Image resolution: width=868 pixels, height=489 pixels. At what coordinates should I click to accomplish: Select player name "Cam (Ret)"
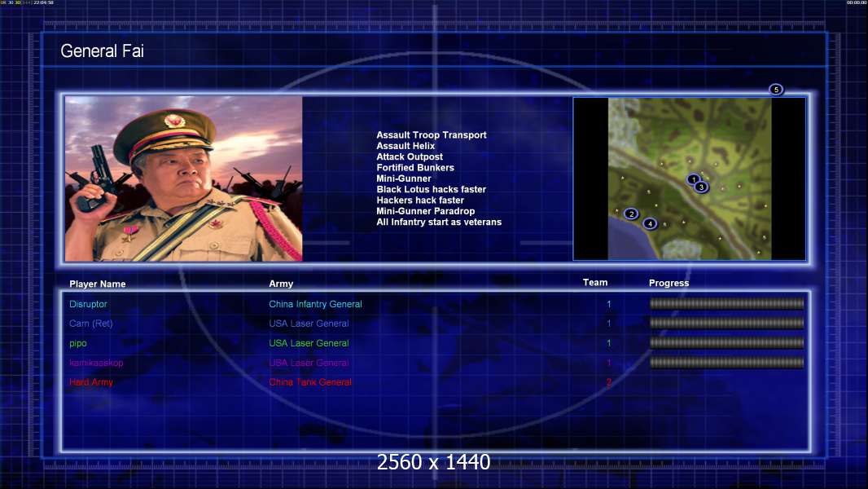(x=90, y=324)
